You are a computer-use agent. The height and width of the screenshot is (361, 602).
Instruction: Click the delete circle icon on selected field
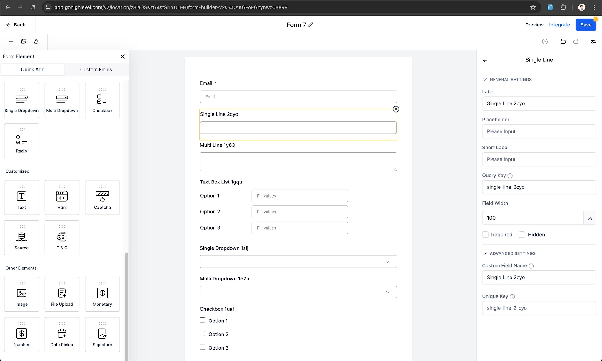pyautogui.click(x=396, y=109)
